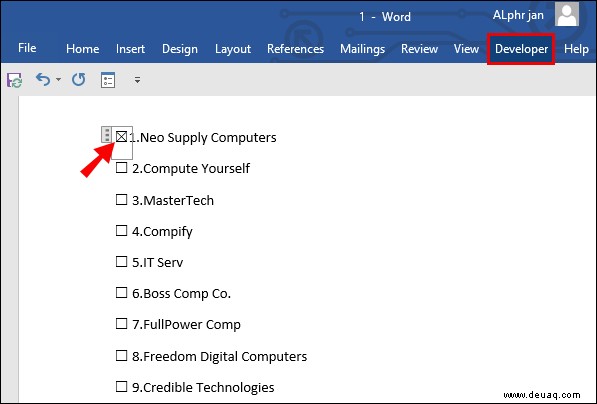Open the Undo history dropdown arrow
Screen dimensions: 597x404
tap(58, 80)
